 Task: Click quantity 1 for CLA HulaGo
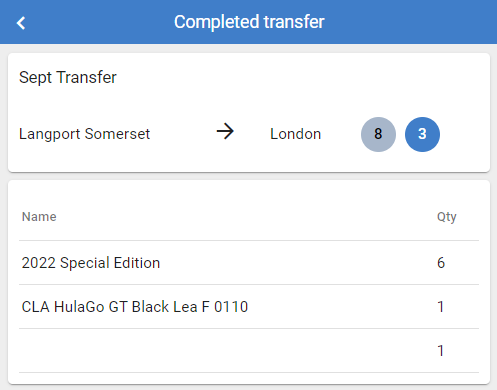coord(441,307)
